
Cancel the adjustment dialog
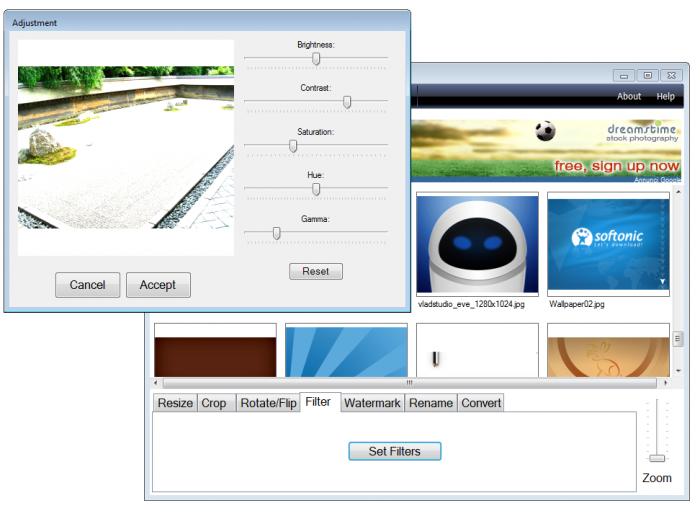[88, 285]
